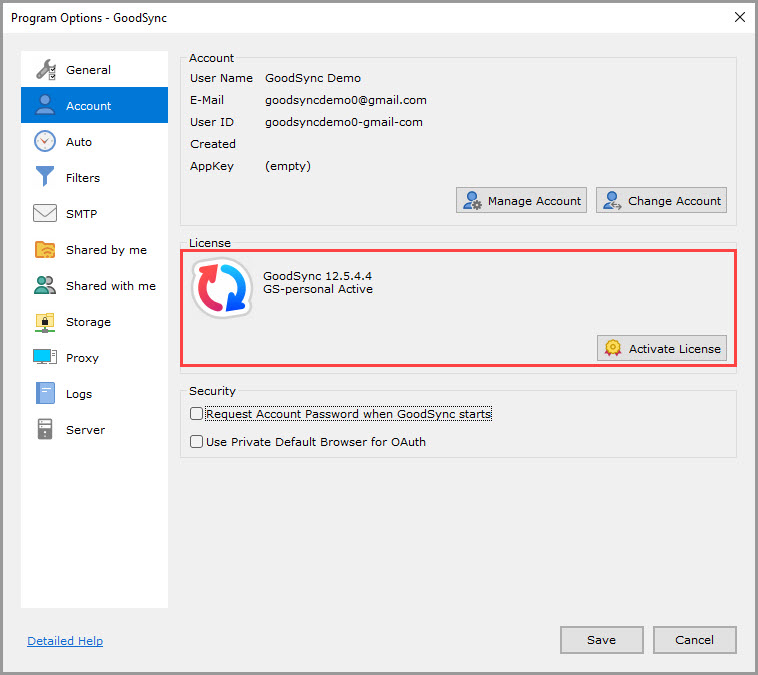Open the Detailed Help link
The width and height of the screenshot is (758, 675).
tap(65, 641)
